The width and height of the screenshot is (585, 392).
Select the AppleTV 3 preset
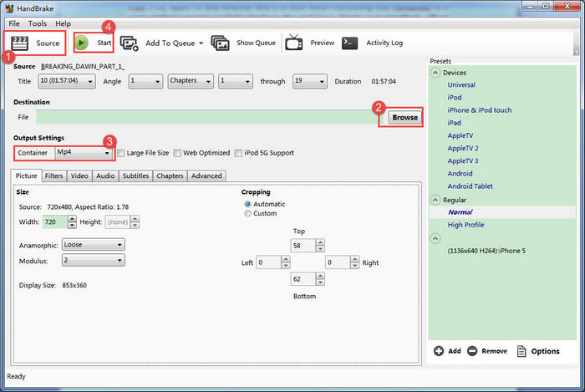click(463, 160)
